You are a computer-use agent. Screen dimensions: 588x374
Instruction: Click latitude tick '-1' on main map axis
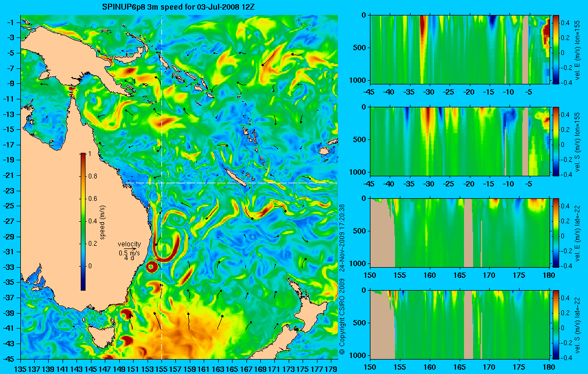(x=11, y=23)
